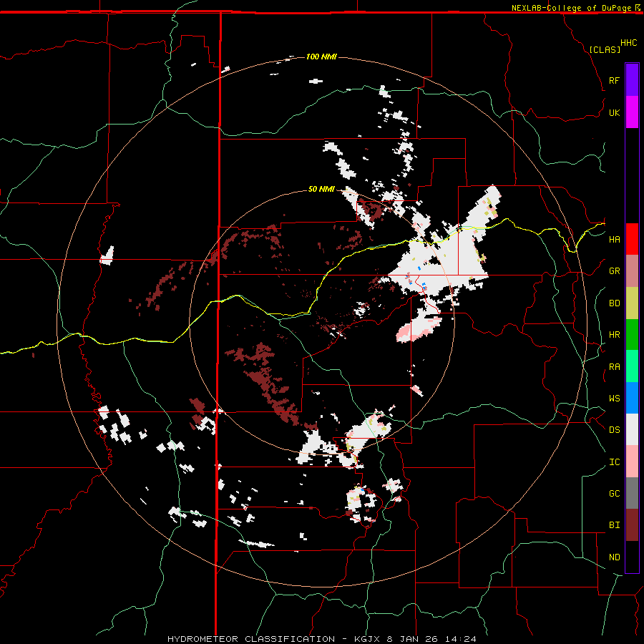Click the [CLAS] units label

pyautogui.click(x=605, y=49)
